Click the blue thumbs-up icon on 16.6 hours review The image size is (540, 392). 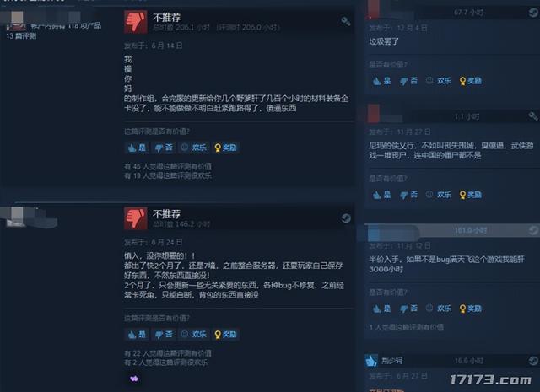[371, 361]
